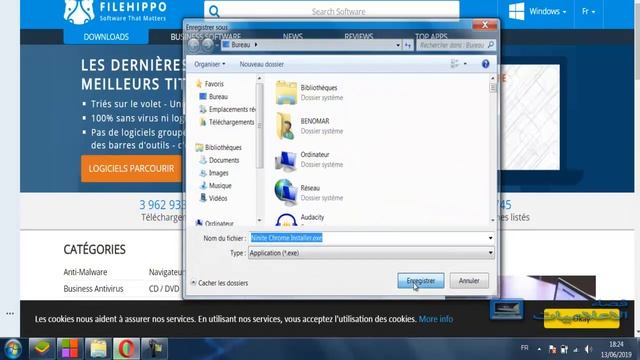The height and width of the screenshot is (360, 640).
Task: Click the Windows Start button
Action: tap(13, 349)
